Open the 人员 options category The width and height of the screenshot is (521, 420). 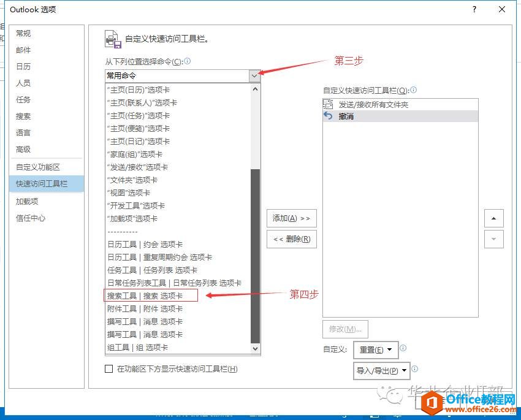pos(46,83)
